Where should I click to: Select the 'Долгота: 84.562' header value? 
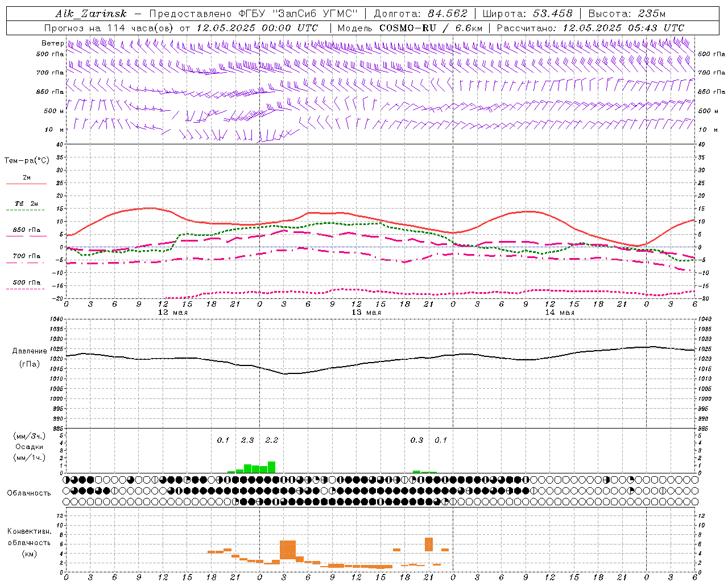pos(420,14)
